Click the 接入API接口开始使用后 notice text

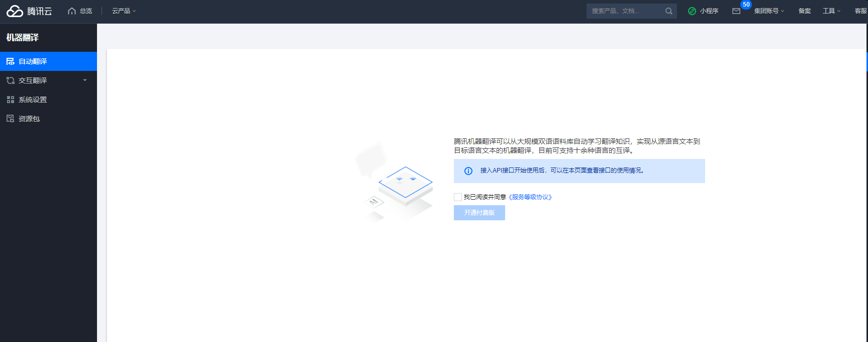click(x=562, y=171)
